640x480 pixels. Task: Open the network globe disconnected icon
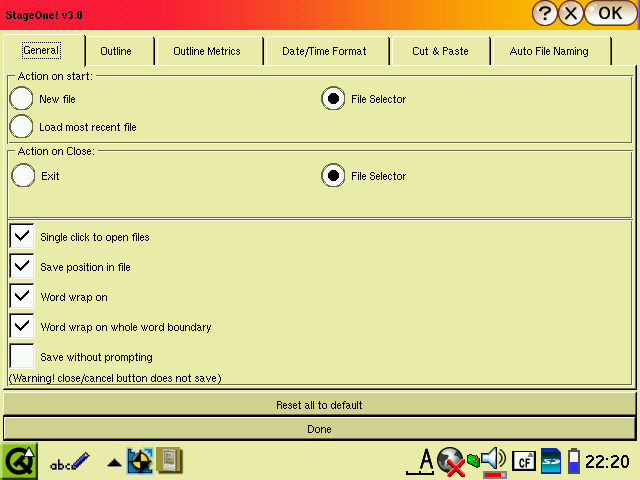(451, 462)
